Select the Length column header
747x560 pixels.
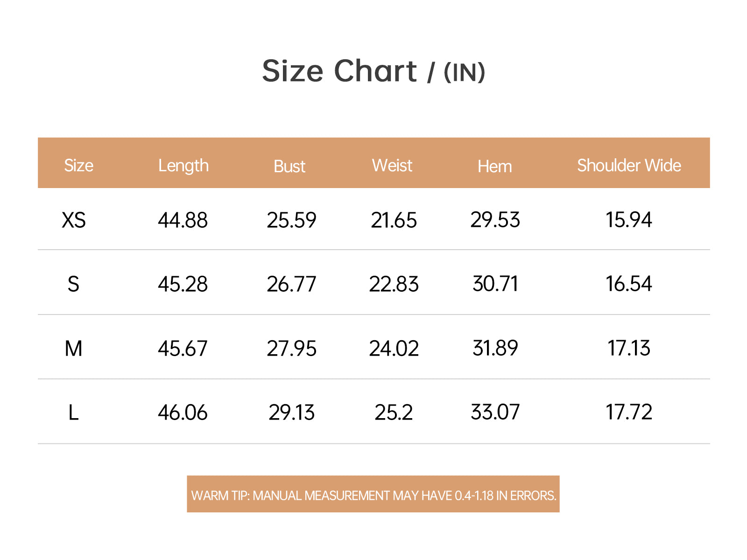pyautogui.click(x=183, y=166)
